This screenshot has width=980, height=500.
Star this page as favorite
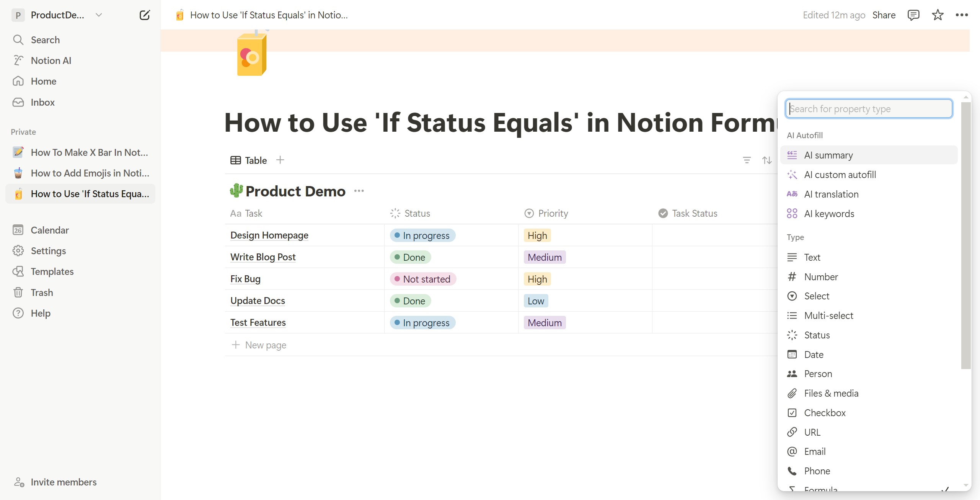pos(938,15)
